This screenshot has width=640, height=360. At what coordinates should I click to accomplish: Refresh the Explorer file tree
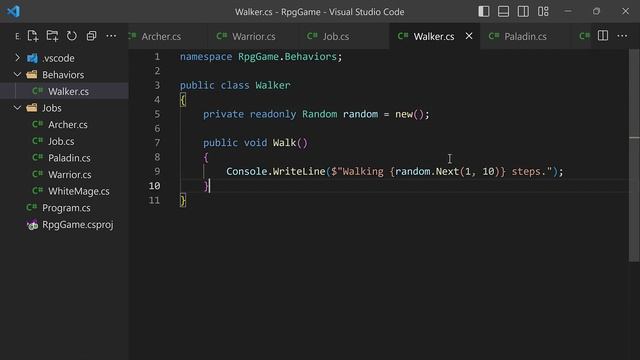pyautogui.click(x=72, y=36)
